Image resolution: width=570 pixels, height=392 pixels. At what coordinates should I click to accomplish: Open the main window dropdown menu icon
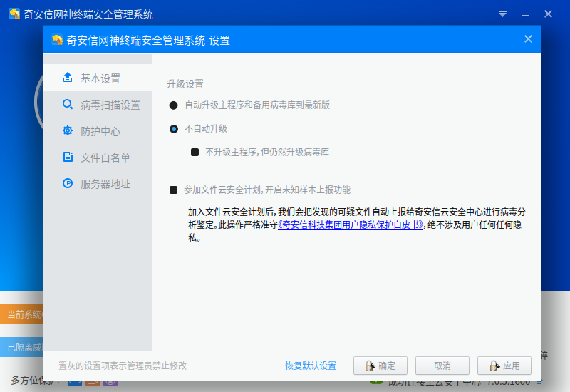point(502,14)
